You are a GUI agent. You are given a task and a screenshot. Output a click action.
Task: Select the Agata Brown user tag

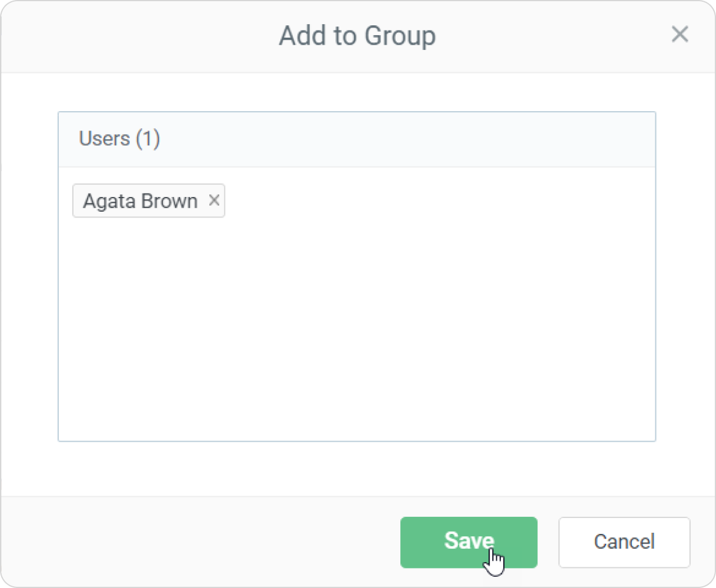[140, 201]
